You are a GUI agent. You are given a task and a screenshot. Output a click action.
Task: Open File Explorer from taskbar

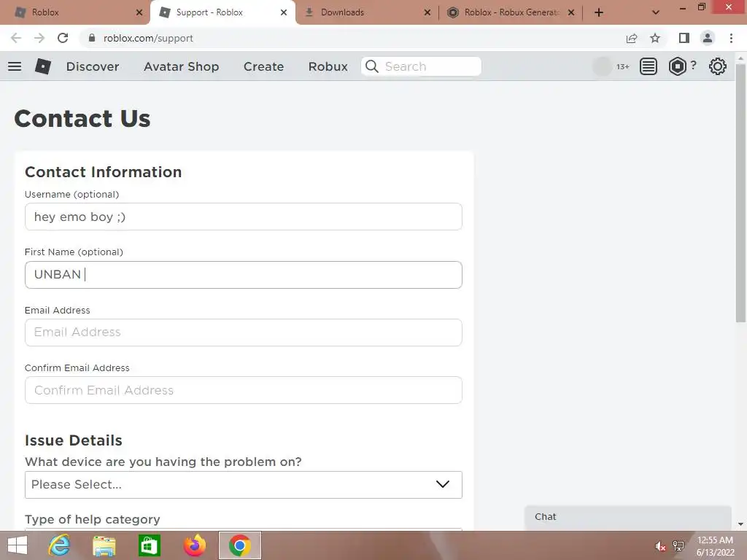104,545
